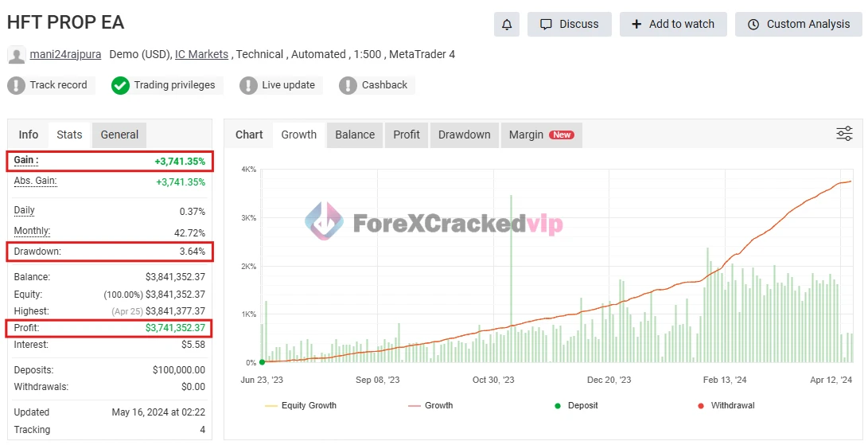Toggle Growth legend series

tap(430, 406)
